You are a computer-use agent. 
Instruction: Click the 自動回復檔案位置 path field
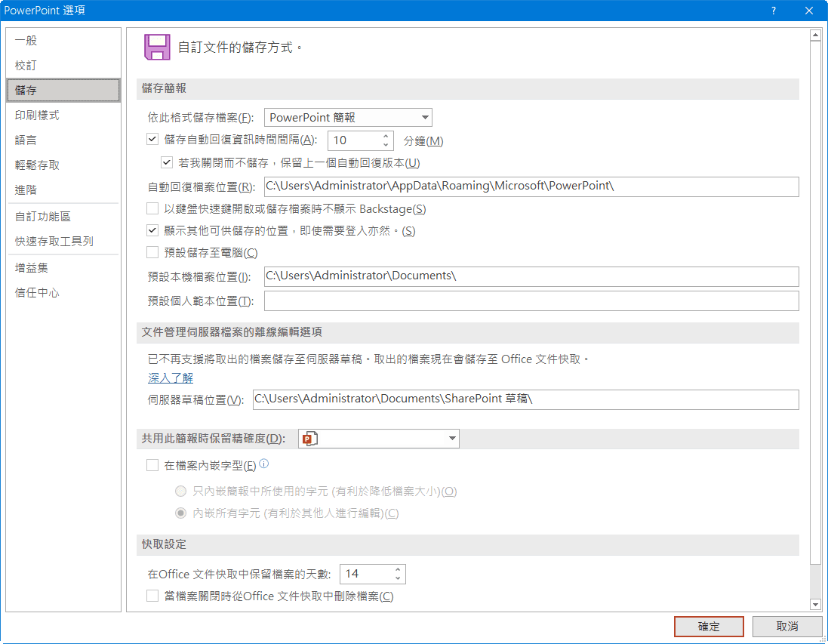[531, 186]
